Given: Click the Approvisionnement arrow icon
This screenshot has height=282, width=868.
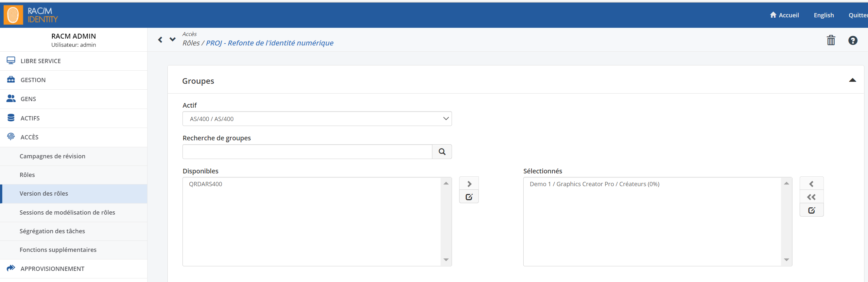Looking at the screenshot, I should [x=11, y=268].
